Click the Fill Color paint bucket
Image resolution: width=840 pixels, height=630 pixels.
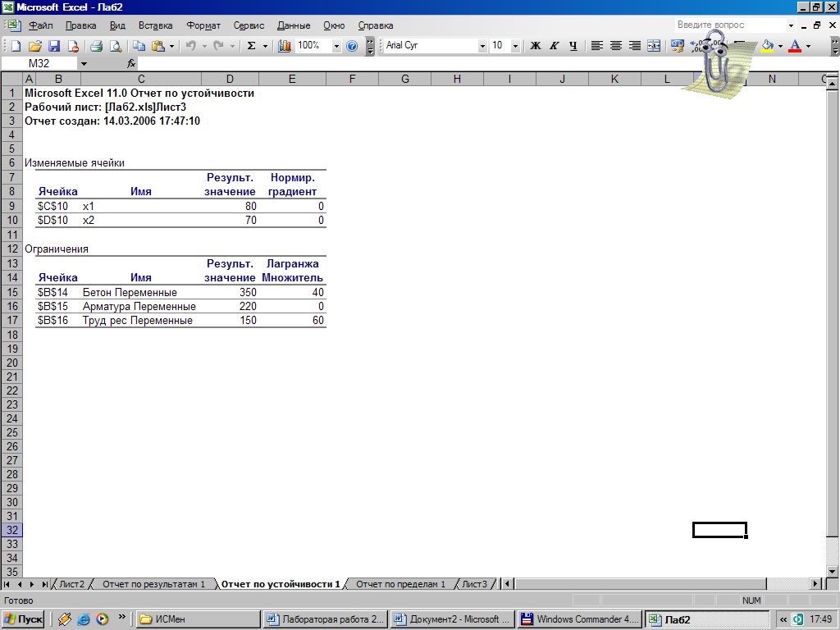767,46
